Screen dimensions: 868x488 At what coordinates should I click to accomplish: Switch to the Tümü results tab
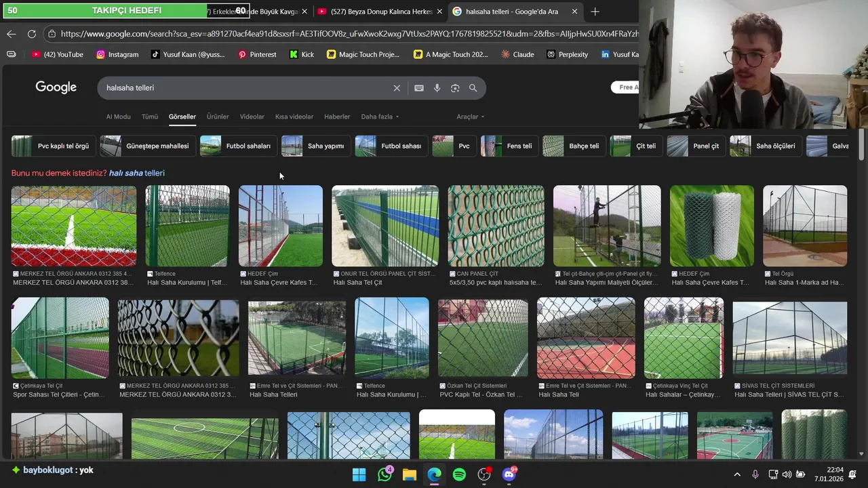click(x=150, y=117)
